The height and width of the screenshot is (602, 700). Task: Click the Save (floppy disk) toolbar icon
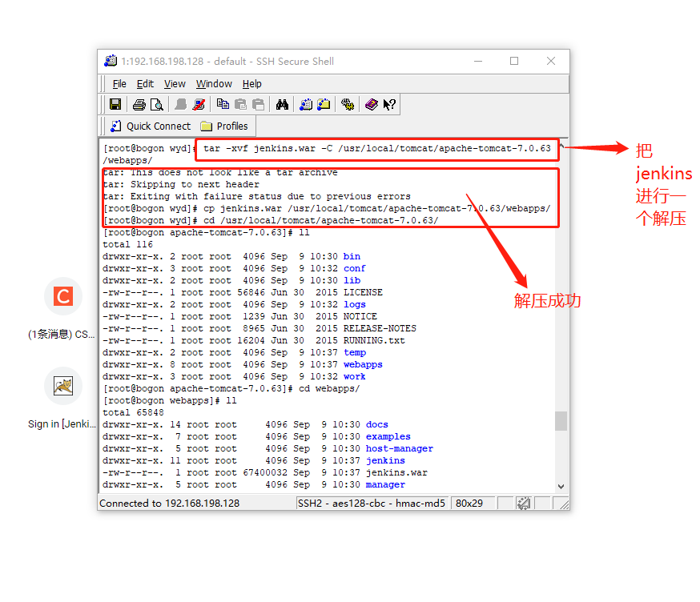(x=115, y=104)
